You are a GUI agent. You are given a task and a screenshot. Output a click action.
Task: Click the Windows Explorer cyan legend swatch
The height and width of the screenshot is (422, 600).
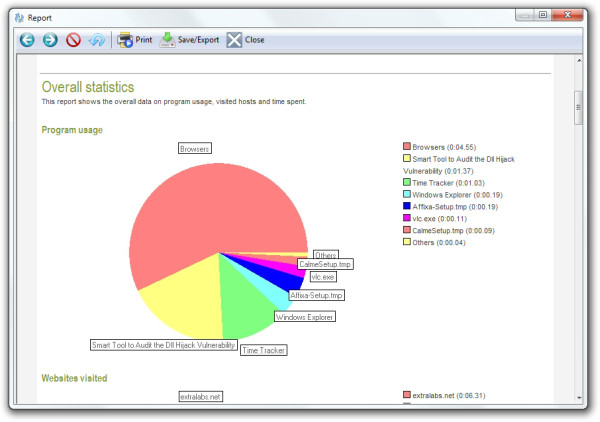tap(407, 194)
